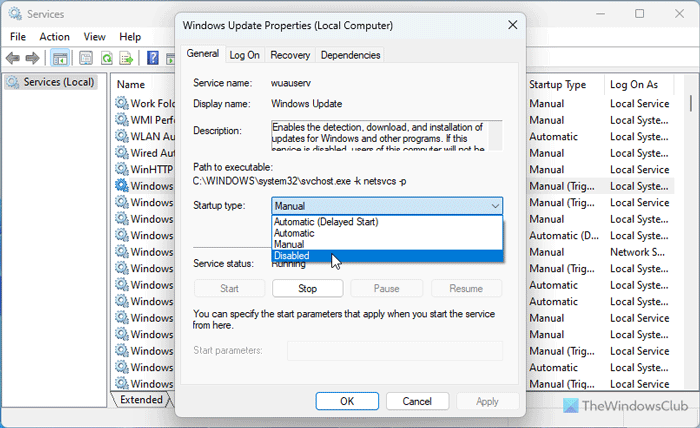Open the File menu in Services
Image resolution: width=700 pixels, height=428 pixels.
point(18,37)
